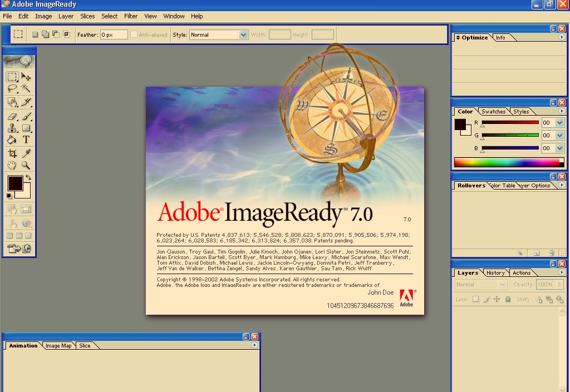Open Optimize palette flyout menu arrow

(562, 37)
